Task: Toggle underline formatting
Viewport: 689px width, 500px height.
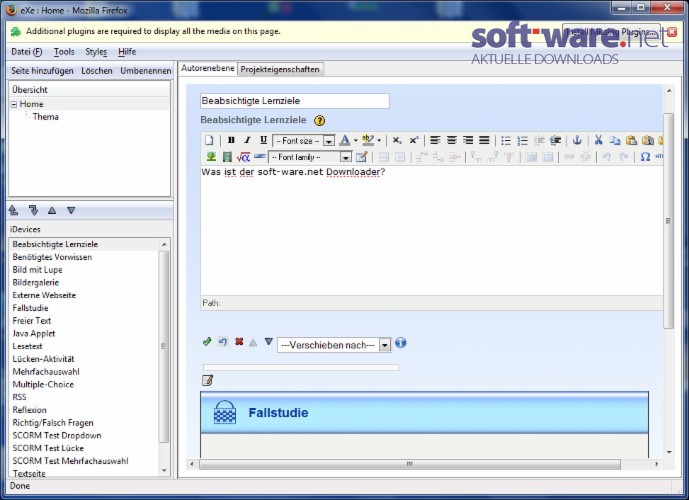Action: tap(264, 140)
